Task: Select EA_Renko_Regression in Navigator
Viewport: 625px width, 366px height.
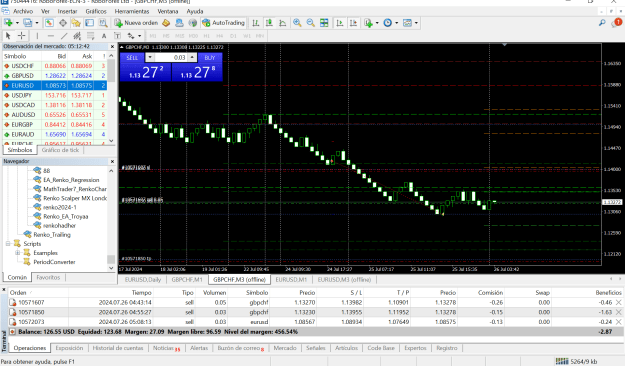Action: click(x=71, y=180)
